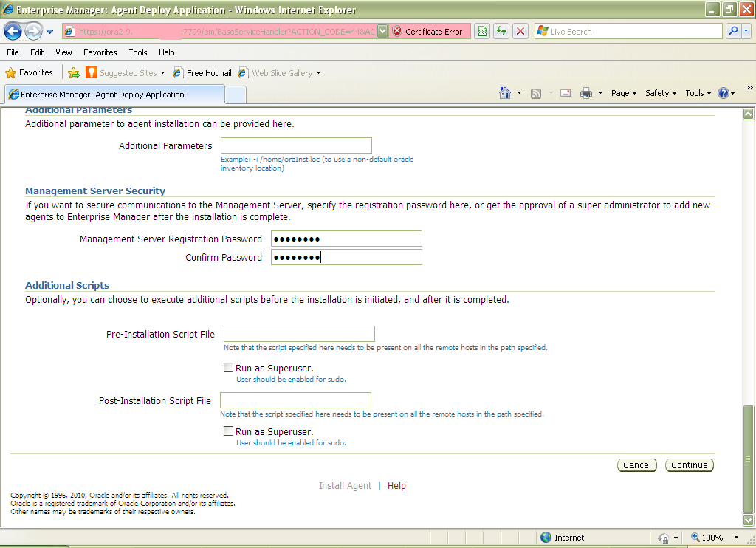Click the Live Search box
The image size is (756, 548).
click(x=629, y=31)
